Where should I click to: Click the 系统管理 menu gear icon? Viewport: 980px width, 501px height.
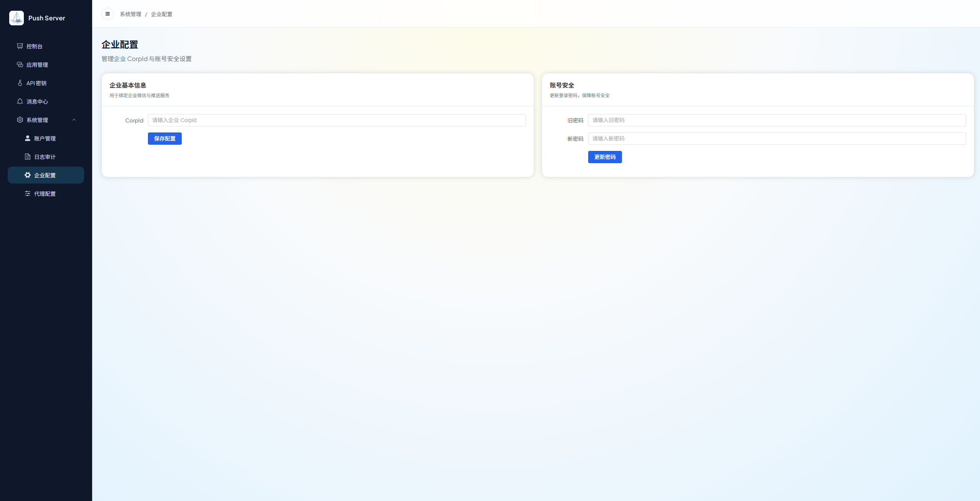pyautogui.click(x=20, y=120)
